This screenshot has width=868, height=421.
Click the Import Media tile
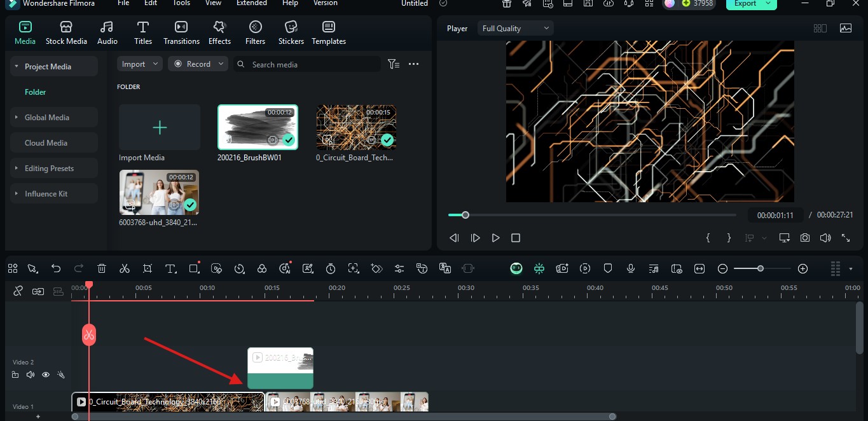(160, 128)
